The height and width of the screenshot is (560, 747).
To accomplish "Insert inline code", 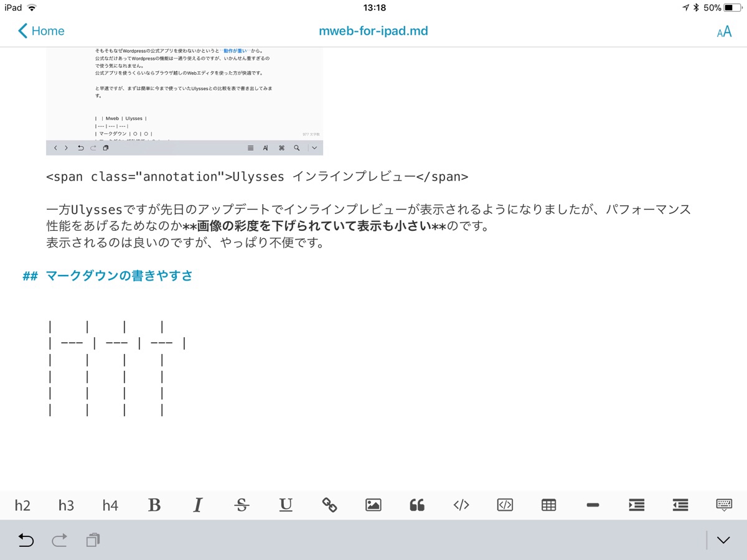I will click(461, 505).
